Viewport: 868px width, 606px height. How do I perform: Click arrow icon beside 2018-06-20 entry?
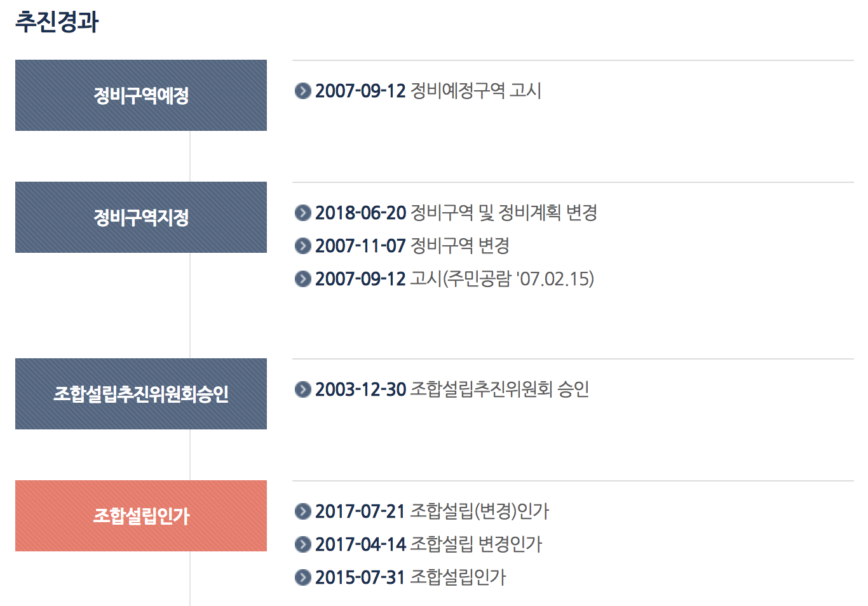tap(303, 213)
